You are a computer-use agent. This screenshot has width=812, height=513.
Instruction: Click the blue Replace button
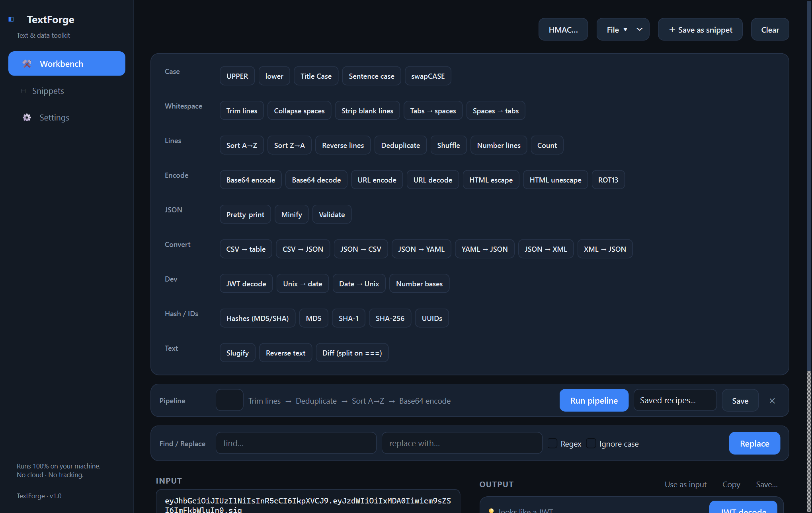(x=754, y=443)
